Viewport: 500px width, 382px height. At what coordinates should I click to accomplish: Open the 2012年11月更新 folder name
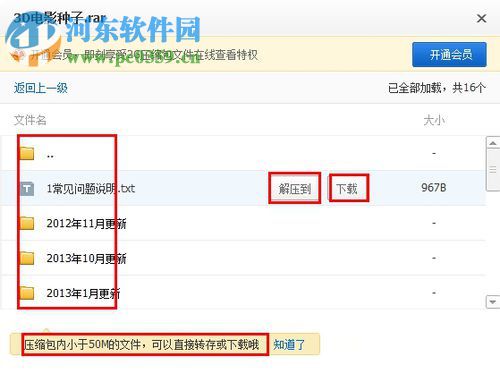pos(86,223)
